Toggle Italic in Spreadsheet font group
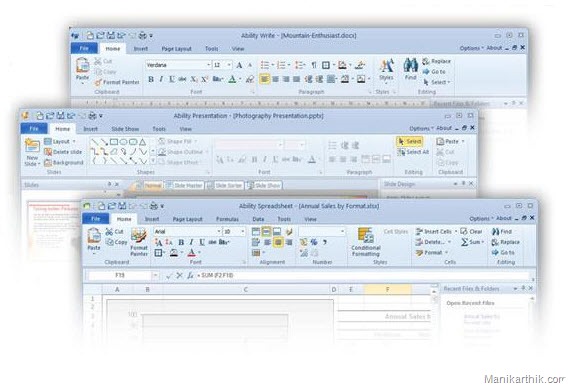 coord(192,242)
